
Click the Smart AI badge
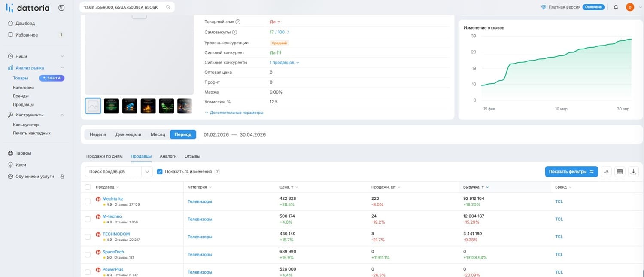tap(52, 78)
